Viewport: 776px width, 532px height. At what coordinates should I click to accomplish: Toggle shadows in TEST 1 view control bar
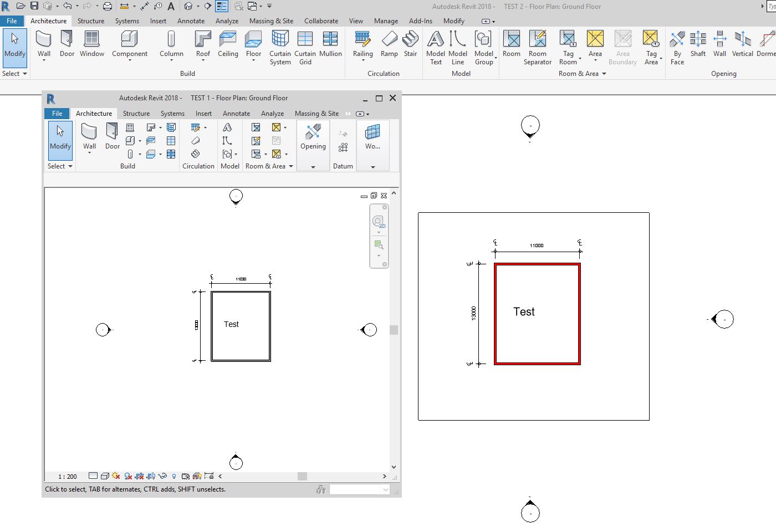[128, 476]
